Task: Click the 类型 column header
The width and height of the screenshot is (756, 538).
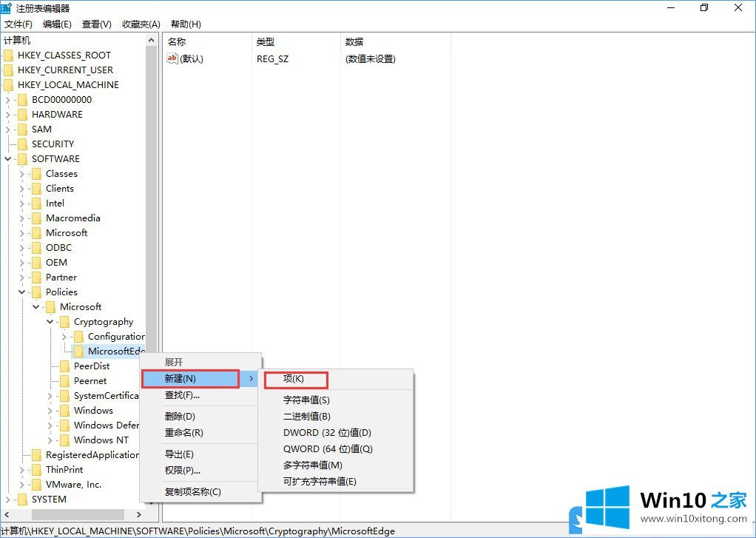Action: tap(296, 42)
